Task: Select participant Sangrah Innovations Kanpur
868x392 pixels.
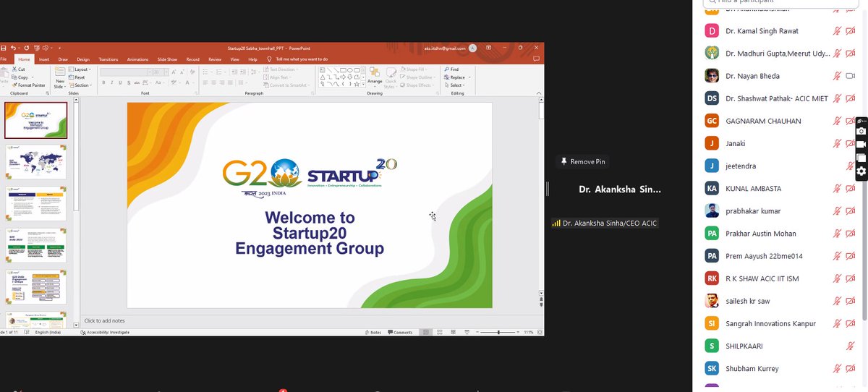Action: coord(780,323)
